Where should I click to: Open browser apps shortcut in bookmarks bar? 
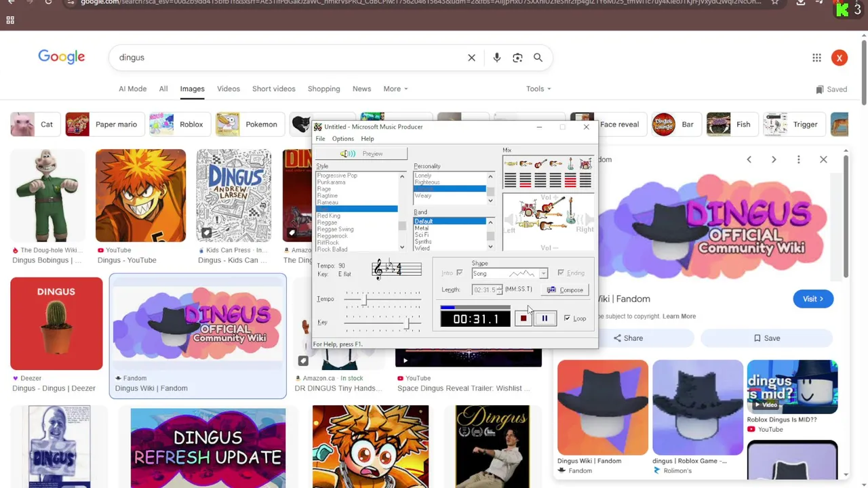10,20
